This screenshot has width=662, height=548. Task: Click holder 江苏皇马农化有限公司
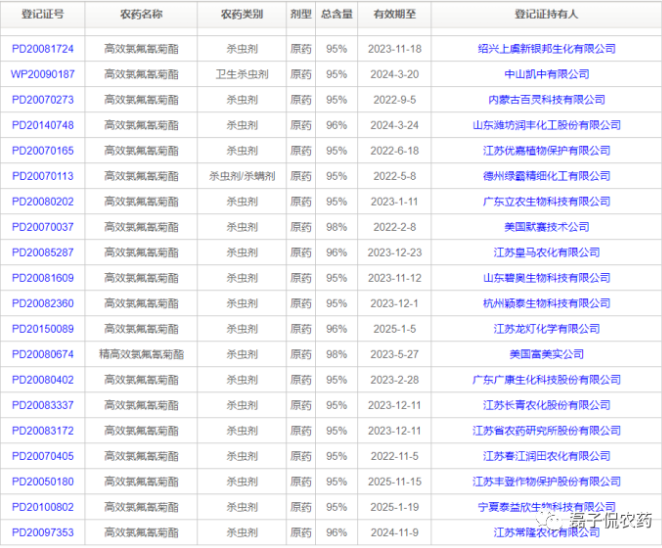point(546,253)
